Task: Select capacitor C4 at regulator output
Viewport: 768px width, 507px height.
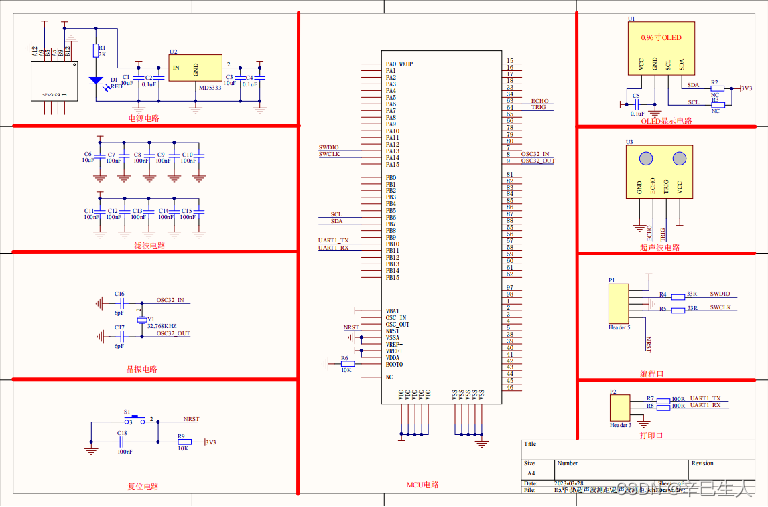Action: (260, 78)
